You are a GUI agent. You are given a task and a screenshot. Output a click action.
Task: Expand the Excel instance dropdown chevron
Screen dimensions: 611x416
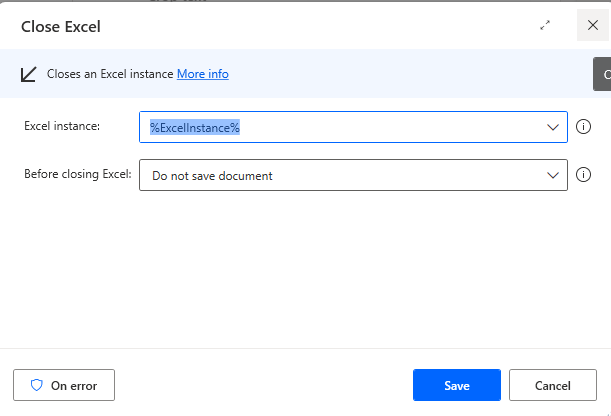[553, 127]
